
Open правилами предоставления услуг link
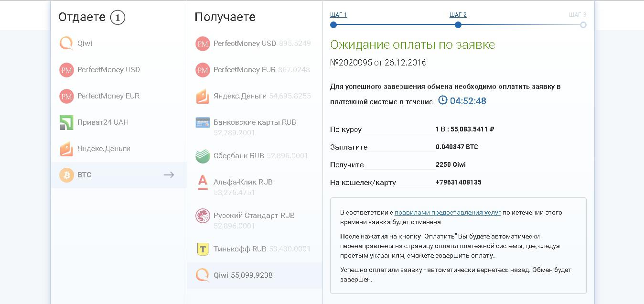click(x=448, y=212)
